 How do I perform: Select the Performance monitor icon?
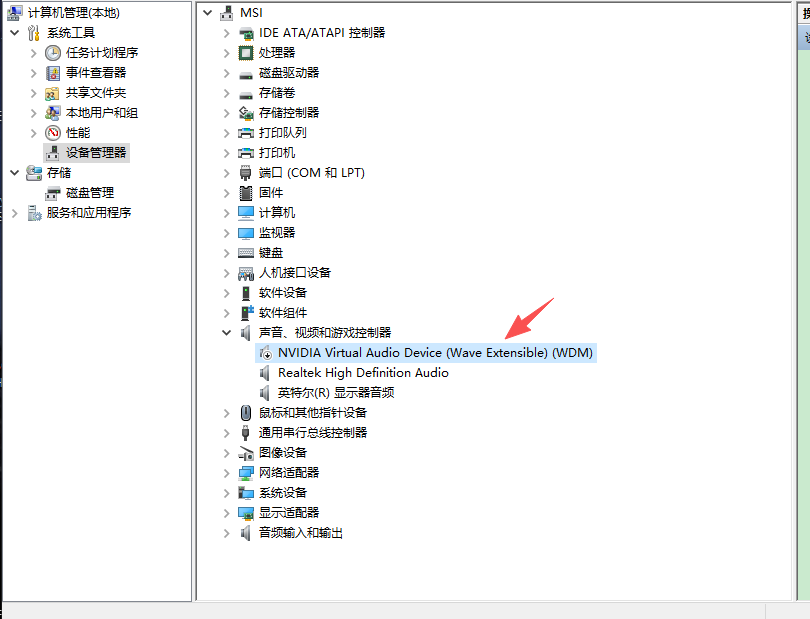(53, 133)
